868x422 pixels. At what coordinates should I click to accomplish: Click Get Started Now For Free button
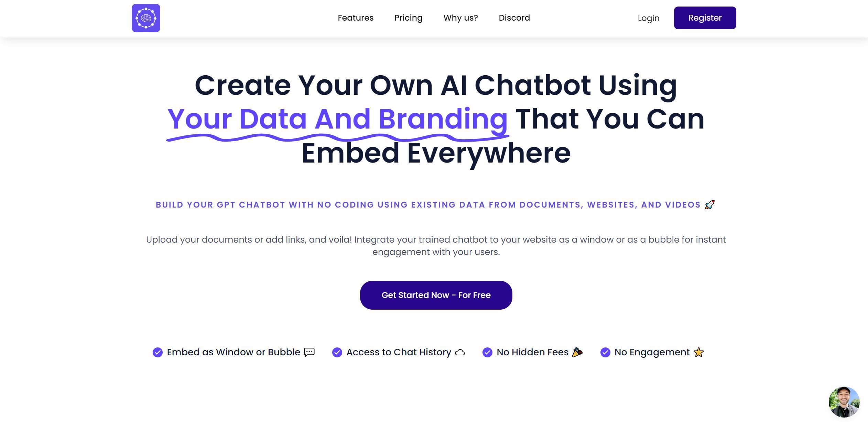coord(436,295)
